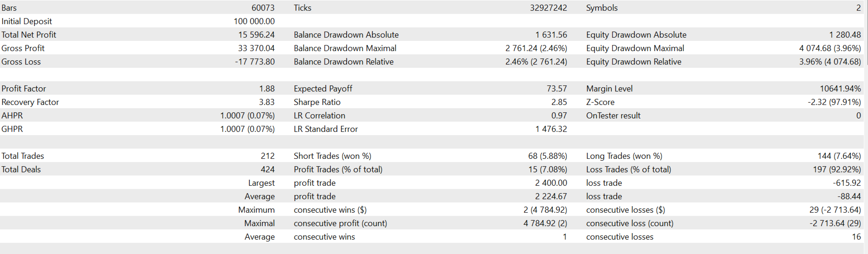Viewport: 868px width, 254px height.
Task: Click the Gross Profit label
Action: click(x=23, y=48)
